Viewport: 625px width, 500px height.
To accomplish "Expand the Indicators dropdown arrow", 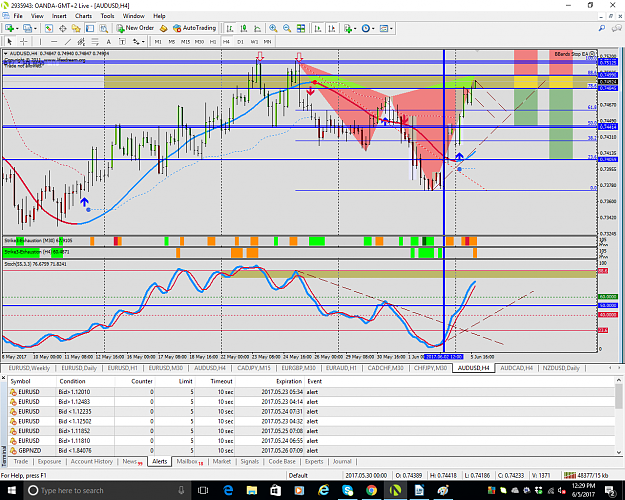I will (355, 29).
